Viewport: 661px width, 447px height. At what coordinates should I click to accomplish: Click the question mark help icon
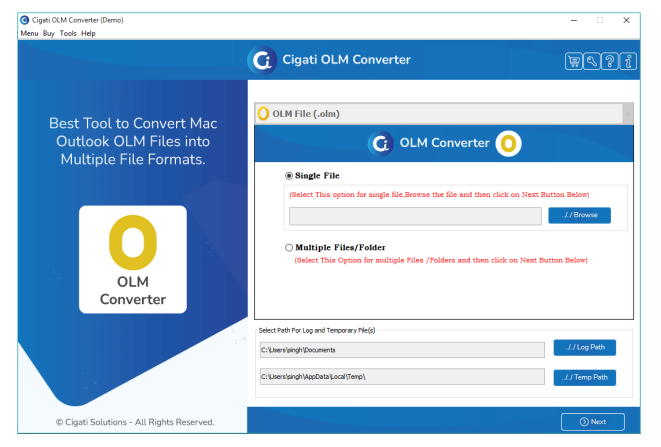tap(610, 61)
